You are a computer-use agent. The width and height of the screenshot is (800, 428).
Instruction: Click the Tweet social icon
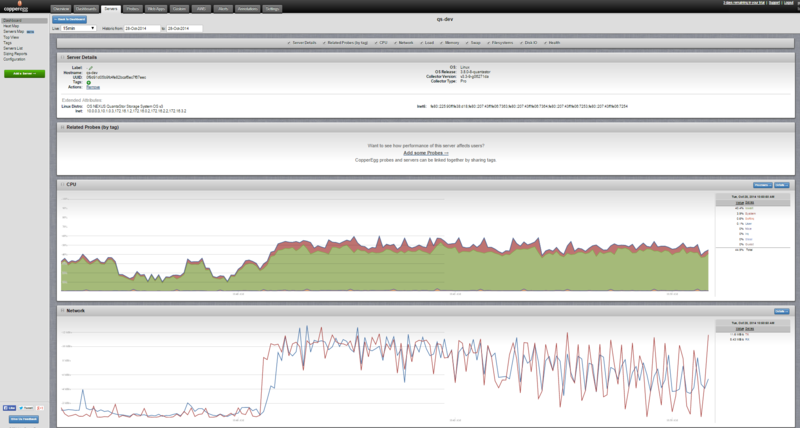click(x=26, y=408)
